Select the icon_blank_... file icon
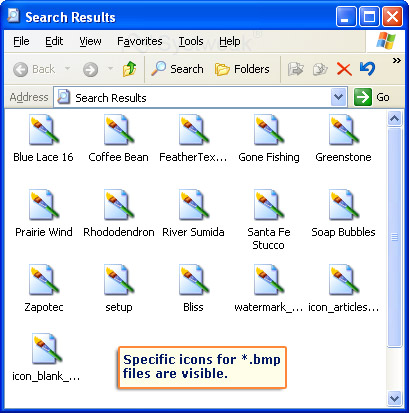Image resolution: width=409 pixels, height=413 pixels. 47,349
